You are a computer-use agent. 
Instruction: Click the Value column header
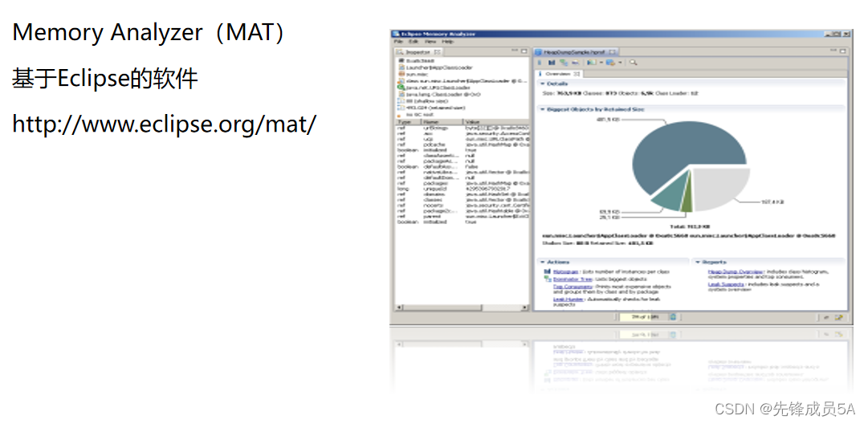[x=496, y=122]
